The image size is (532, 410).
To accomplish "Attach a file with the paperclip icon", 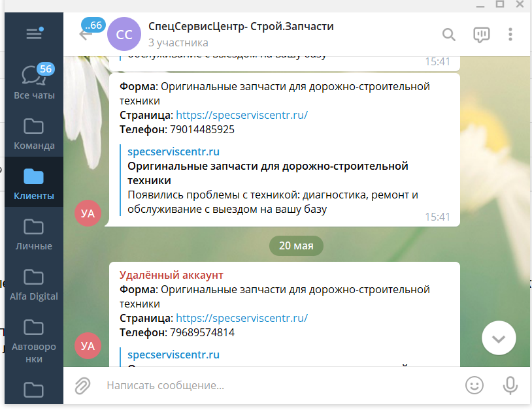I will (82, 385).
